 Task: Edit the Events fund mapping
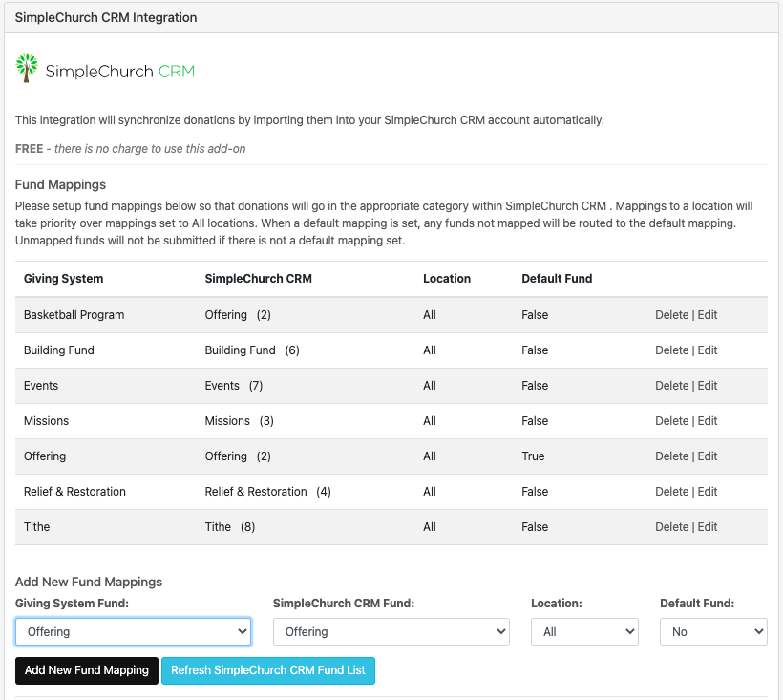coord(708,386)
